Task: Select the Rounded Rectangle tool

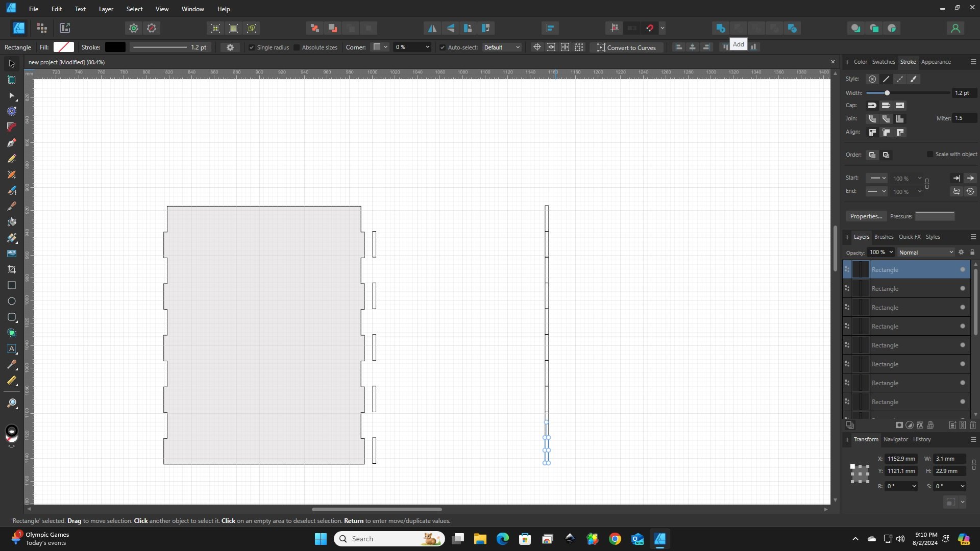Action: coord(12,317)
